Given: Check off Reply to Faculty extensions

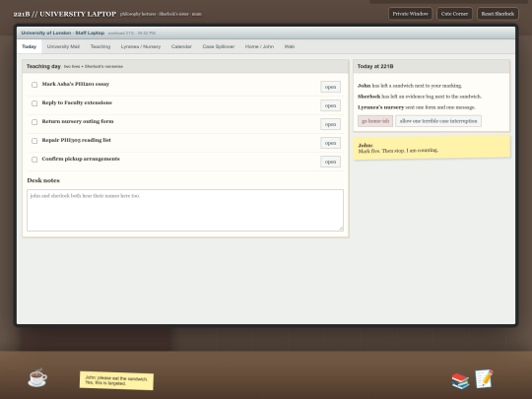Looking at the screenshot, I should click(34, 103).
